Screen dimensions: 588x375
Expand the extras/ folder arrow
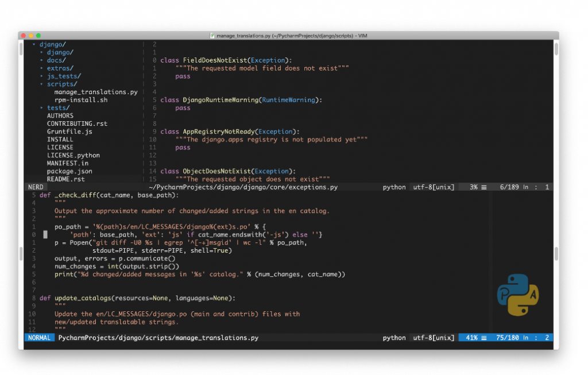41,68
